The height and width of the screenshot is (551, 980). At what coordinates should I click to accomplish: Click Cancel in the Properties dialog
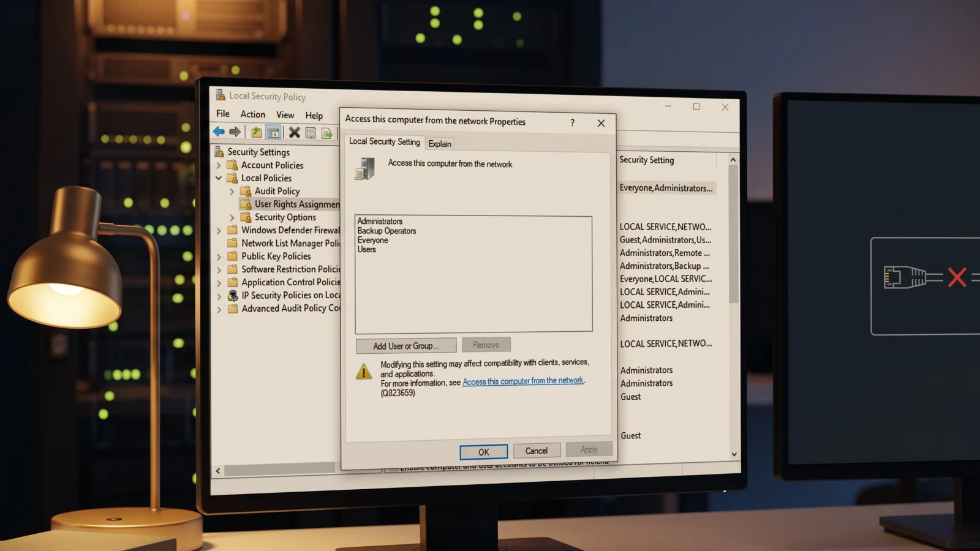coord(537,451)
